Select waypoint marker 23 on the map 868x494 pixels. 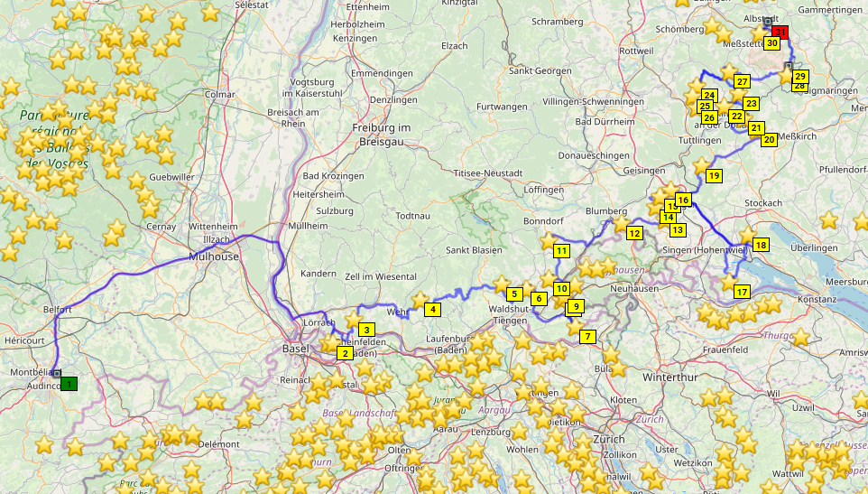752,104
